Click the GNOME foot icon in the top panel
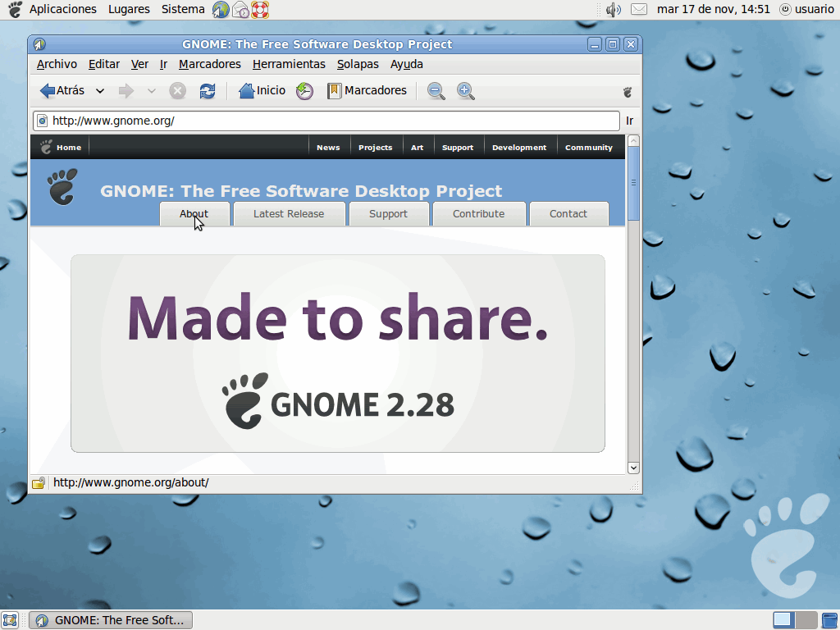Screen dimensions: 840x630 point(15,9)
